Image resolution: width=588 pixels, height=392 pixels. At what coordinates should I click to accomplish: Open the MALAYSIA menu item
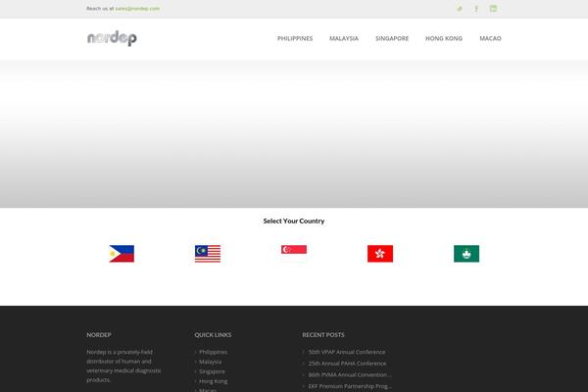tap(344, 38)
